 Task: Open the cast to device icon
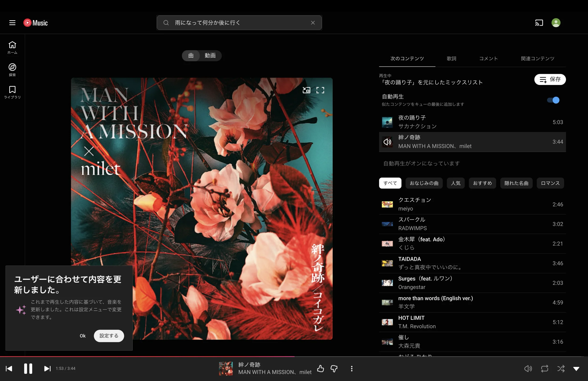pos(539,23)
